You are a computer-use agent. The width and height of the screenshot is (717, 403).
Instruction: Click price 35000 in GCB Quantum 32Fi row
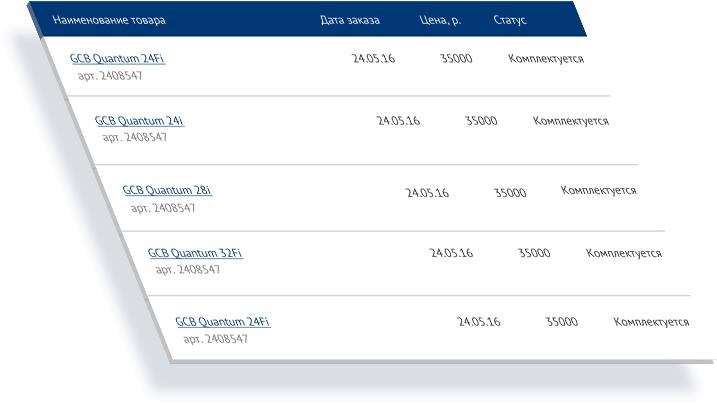click(534, 253)
